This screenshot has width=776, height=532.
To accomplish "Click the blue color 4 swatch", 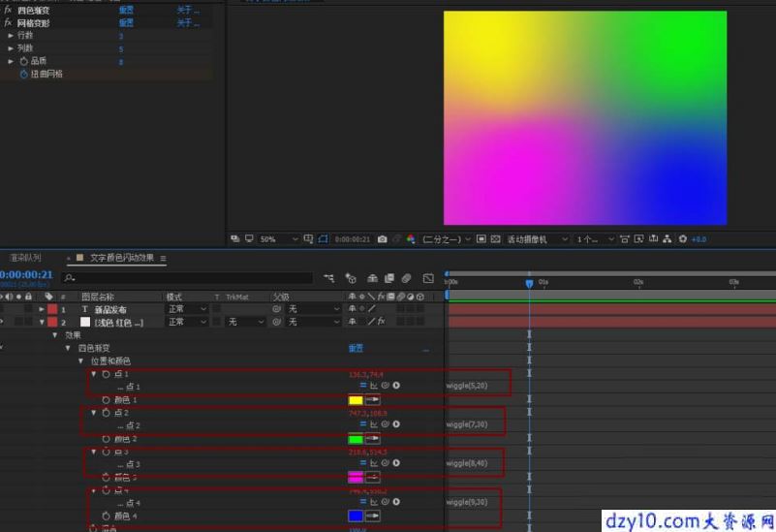I will [356, 516].
